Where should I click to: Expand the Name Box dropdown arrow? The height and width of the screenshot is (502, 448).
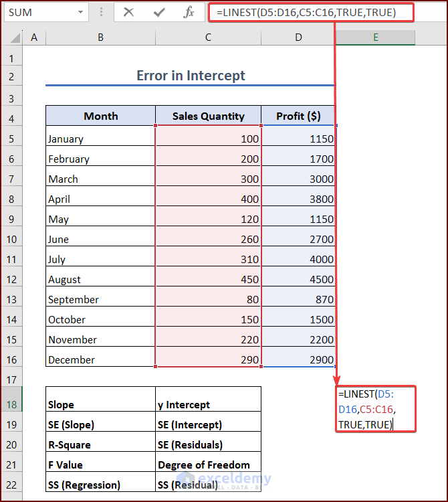pos(81,12)
